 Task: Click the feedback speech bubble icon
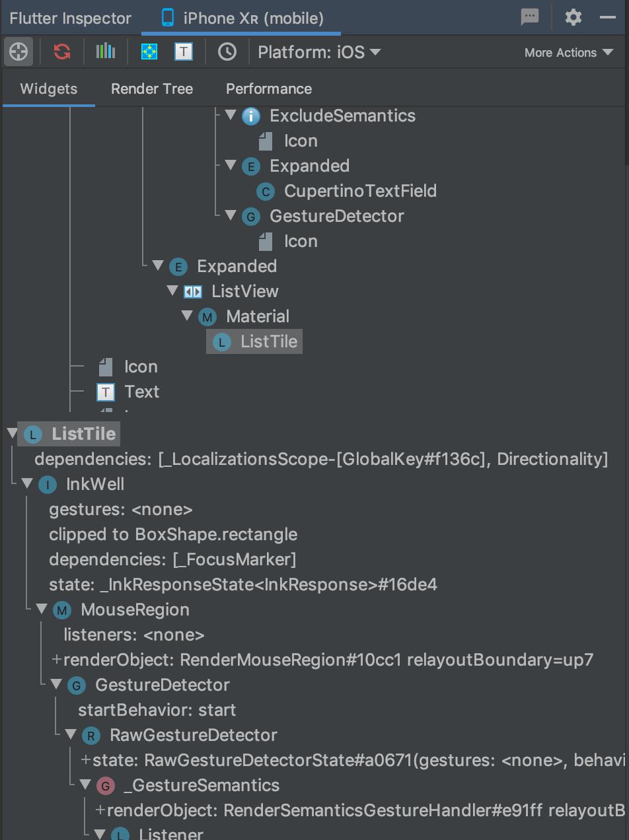[530, 17]
